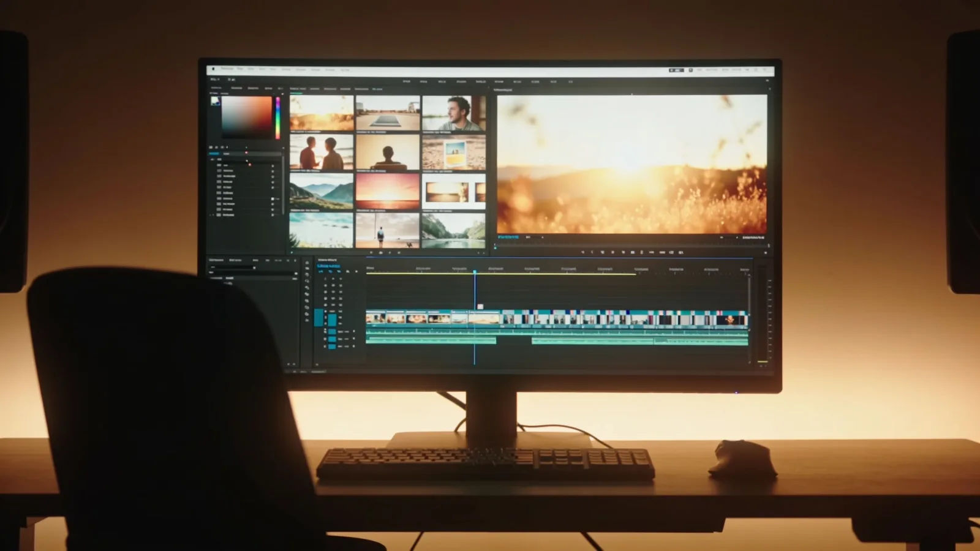Select the river canyon thumbnail
The image size is (980, 551).
tap(454, 230)
